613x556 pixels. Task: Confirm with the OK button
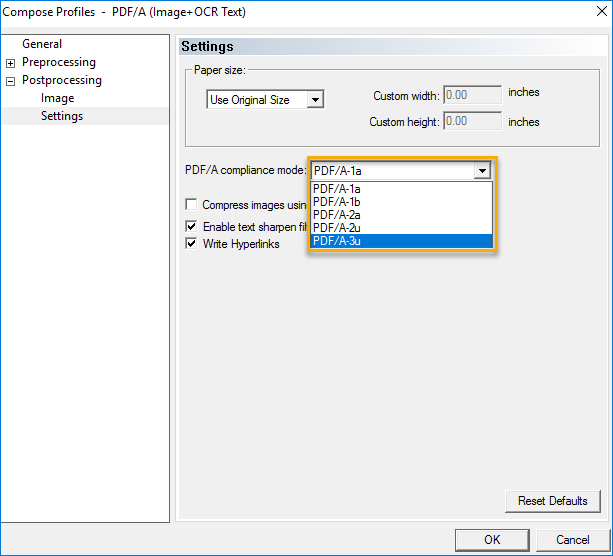click(x=492, y=540)
